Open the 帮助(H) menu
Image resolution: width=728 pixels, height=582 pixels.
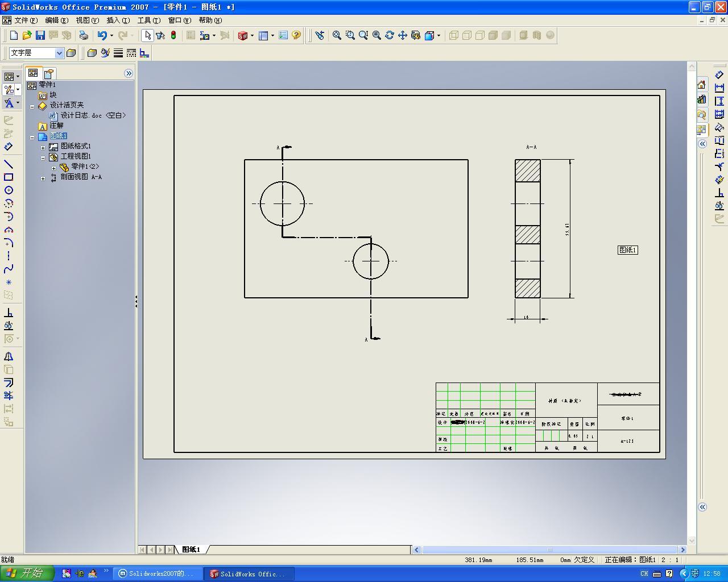(210, 20)
